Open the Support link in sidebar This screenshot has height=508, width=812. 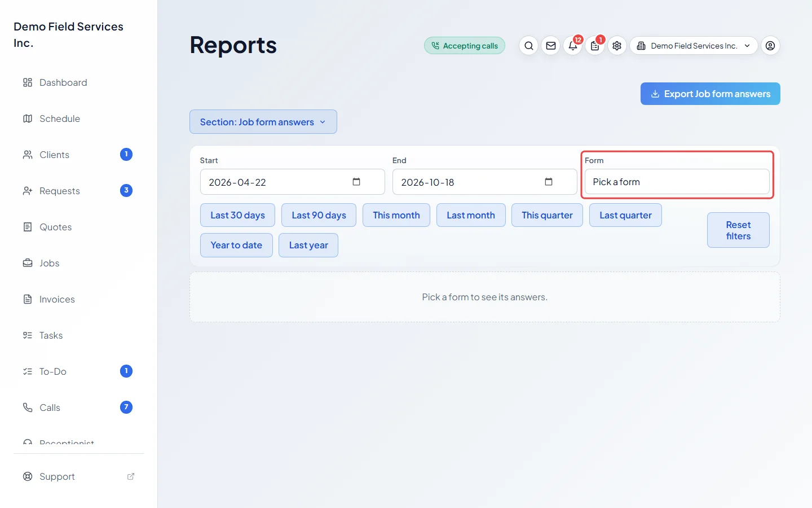[x=79, y=476]
